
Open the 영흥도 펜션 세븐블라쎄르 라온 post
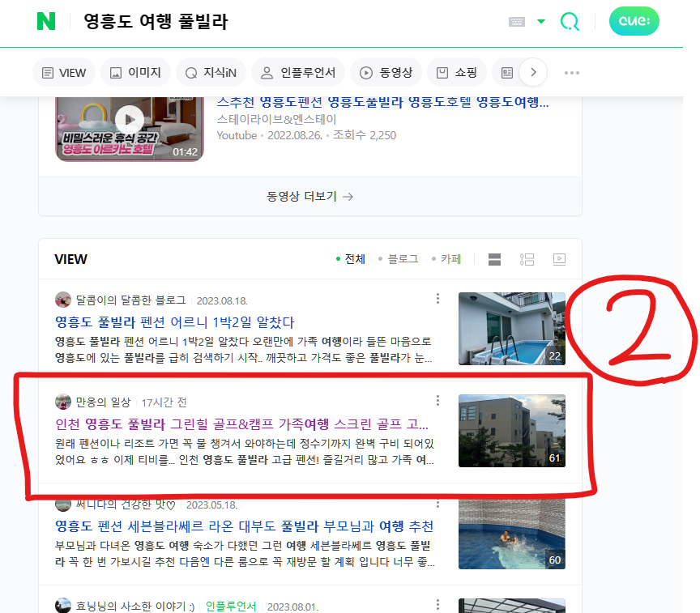pos(244,526)
